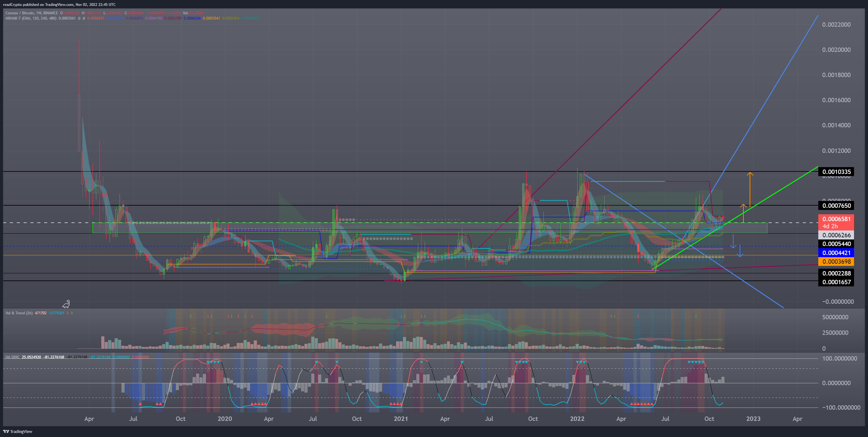The width and height of the screenshot is (868, 437).
Task: Click the 0.0002288 price level label
Action: (836, 273)
